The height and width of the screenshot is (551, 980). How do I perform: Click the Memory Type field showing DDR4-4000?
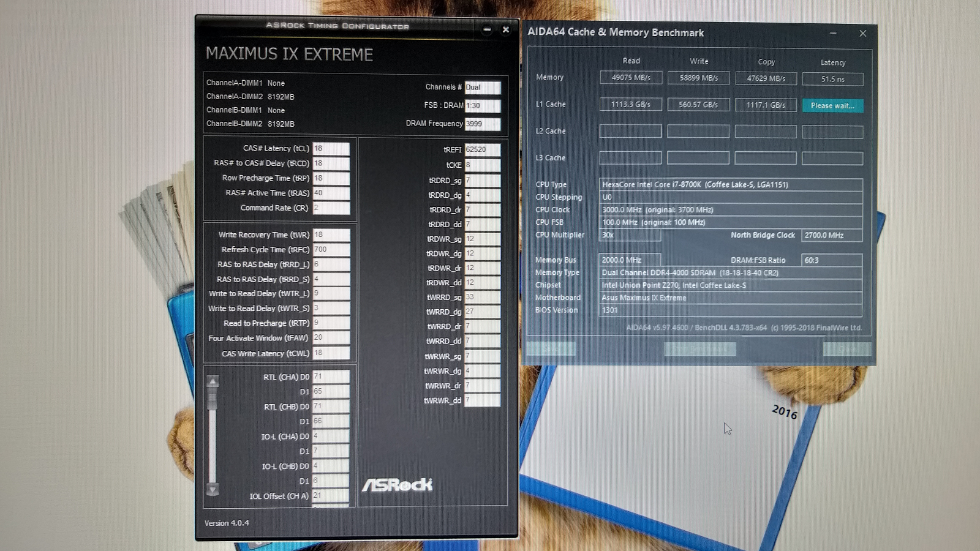coord(731,272)
